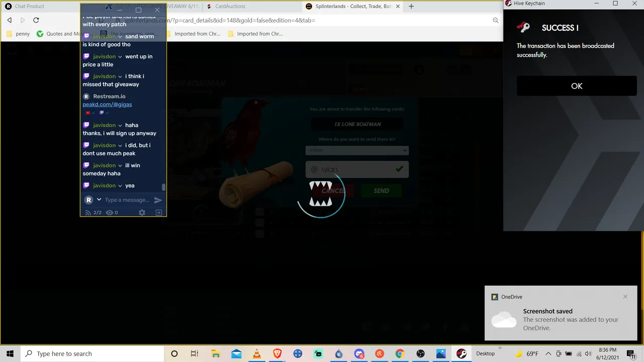The image size is (644, 362).
Task: Open the penny bookmarks folder
Action: tap(18, 34)
